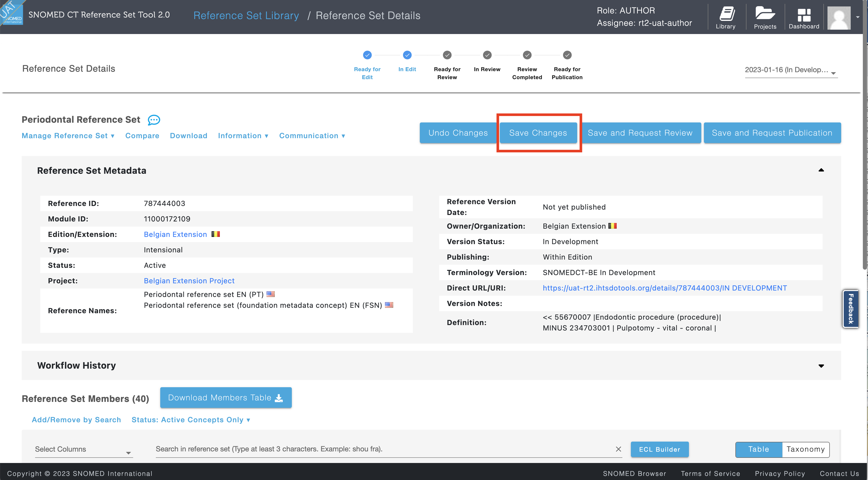Screen dimensions: 868x480
Task: Open the ECL Builder
Action: tap(660, 450)
